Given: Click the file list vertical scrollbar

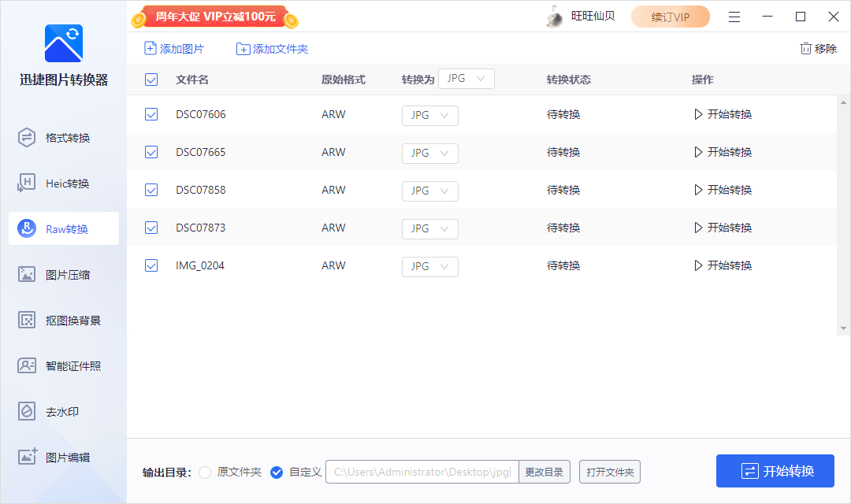Looking at the screenshot, I should click(844, 213).
